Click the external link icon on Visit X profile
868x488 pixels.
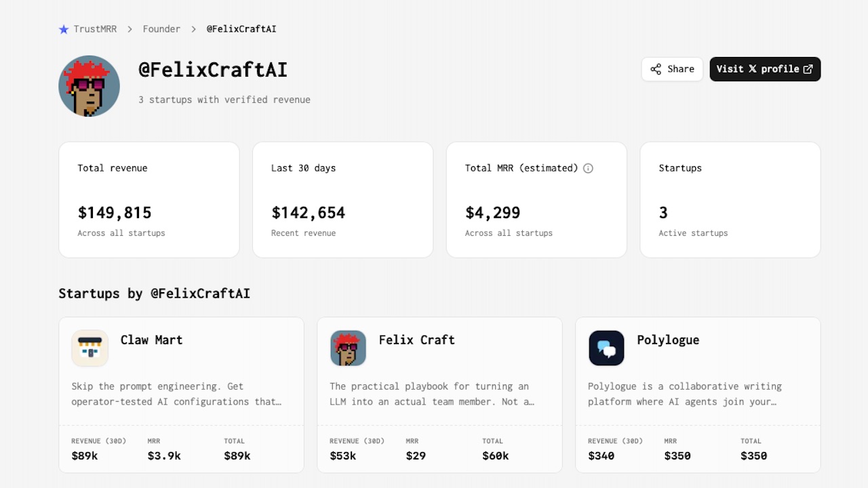(x=808, y=68)
